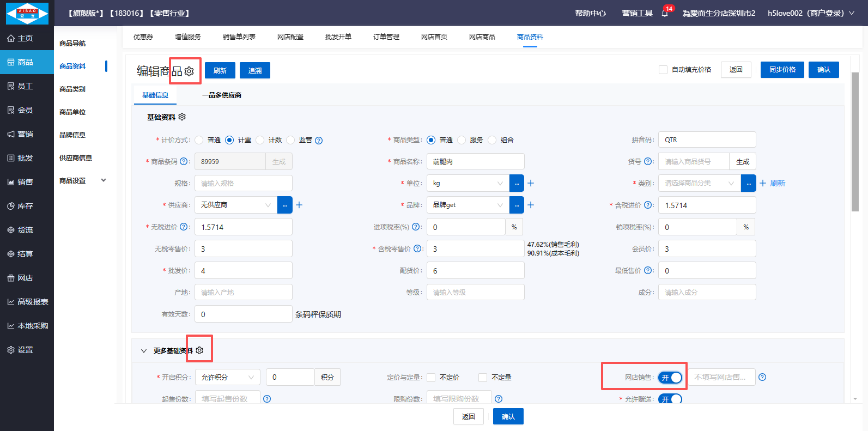Image resolution: width=868 pixels, height=431 pixels.
Task: Click the gear icon beside 编辑商品 title
Action: (189, 71)
